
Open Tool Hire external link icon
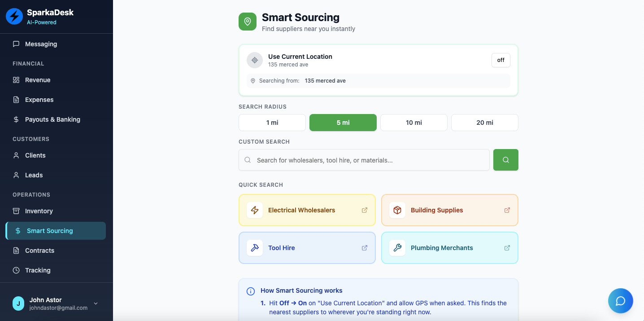pyautogui.click(x=365, y=248)
